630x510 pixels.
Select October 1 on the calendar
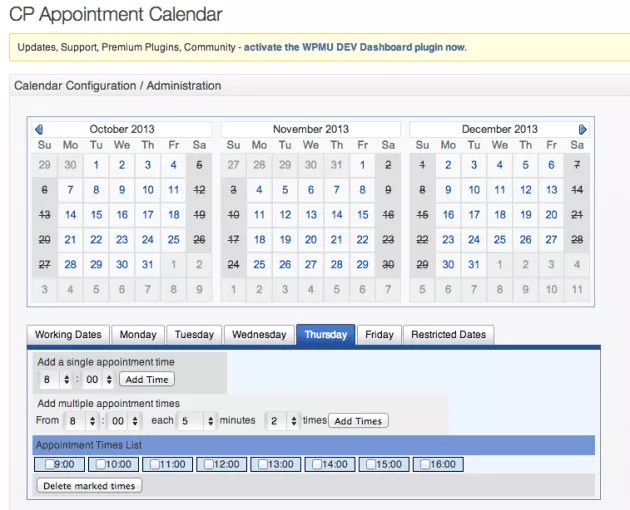click(96, 165)
